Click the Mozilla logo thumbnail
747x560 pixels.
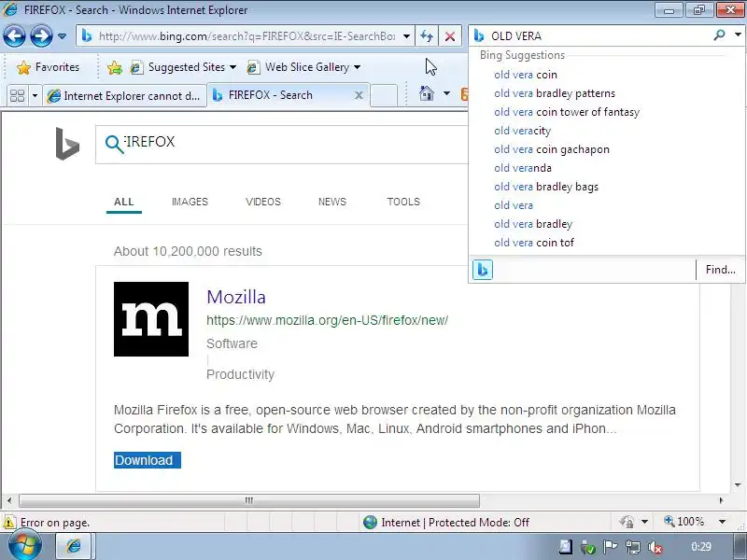click(151, 319)
